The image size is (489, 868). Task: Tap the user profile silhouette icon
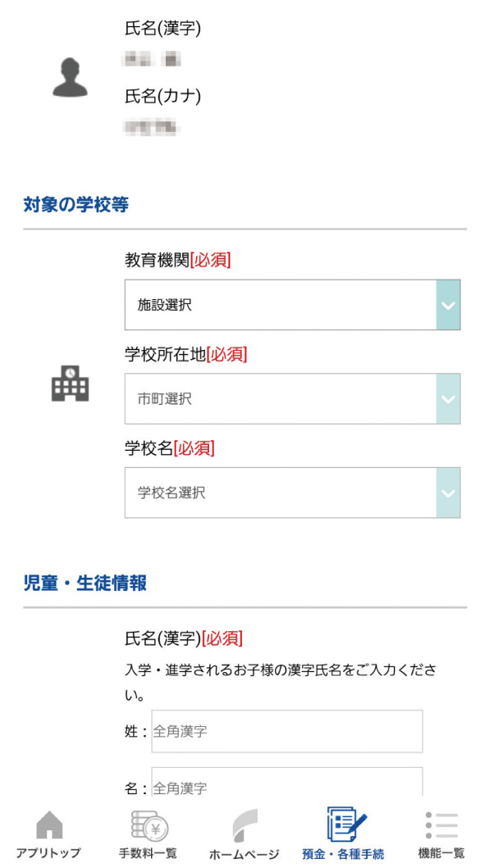point(71,79)
